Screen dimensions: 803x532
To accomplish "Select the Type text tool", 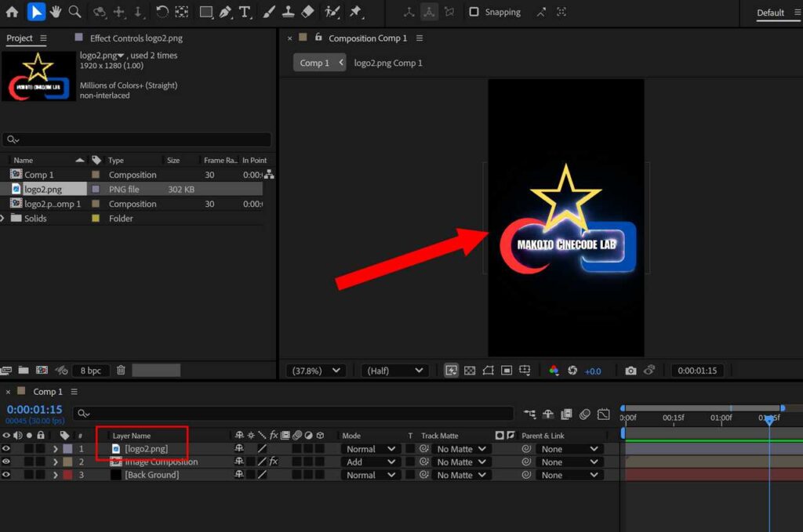I will click(x=245, y=12).
